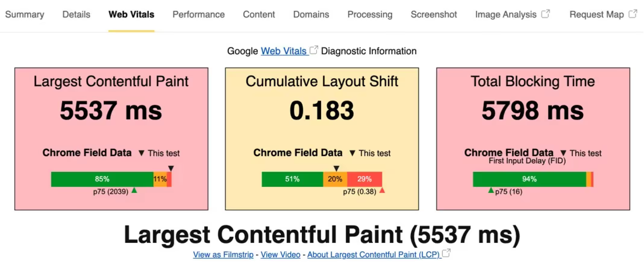Screen dimensions: 644x270
Task: Click the black This test marker above the CLS bar
Action: tap(336, 168)
